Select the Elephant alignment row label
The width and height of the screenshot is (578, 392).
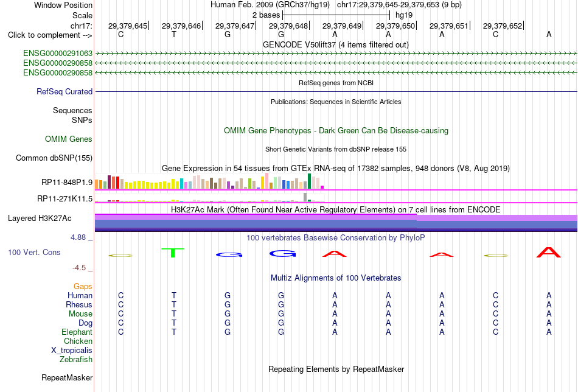tap(77, 332)
